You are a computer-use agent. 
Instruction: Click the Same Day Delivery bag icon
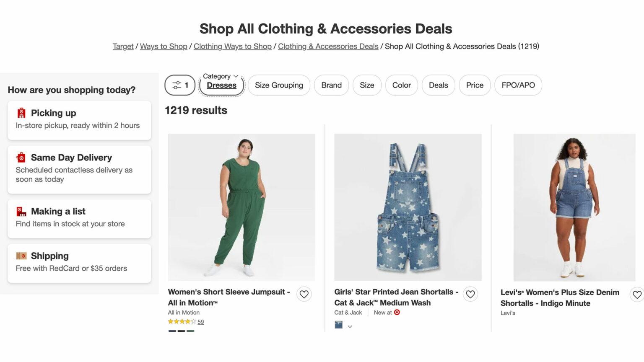pyautogui.click(x=21, y=157)
